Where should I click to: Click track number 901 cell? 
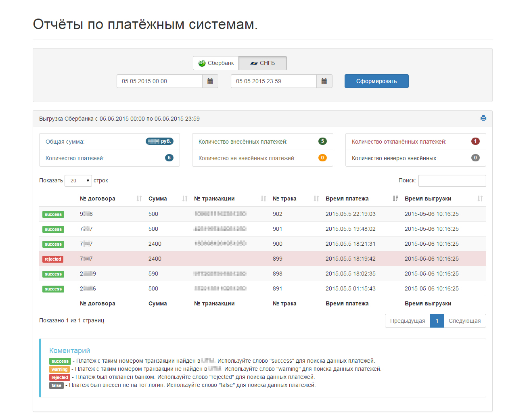coord(278,229)
